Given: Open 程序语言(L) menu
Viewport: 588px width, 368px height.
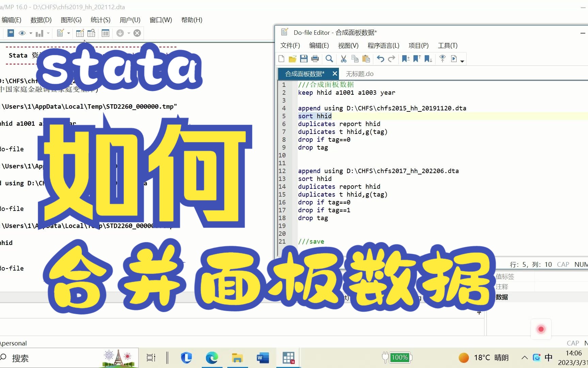Looking at the screenshot, I should tap(383, 45).
